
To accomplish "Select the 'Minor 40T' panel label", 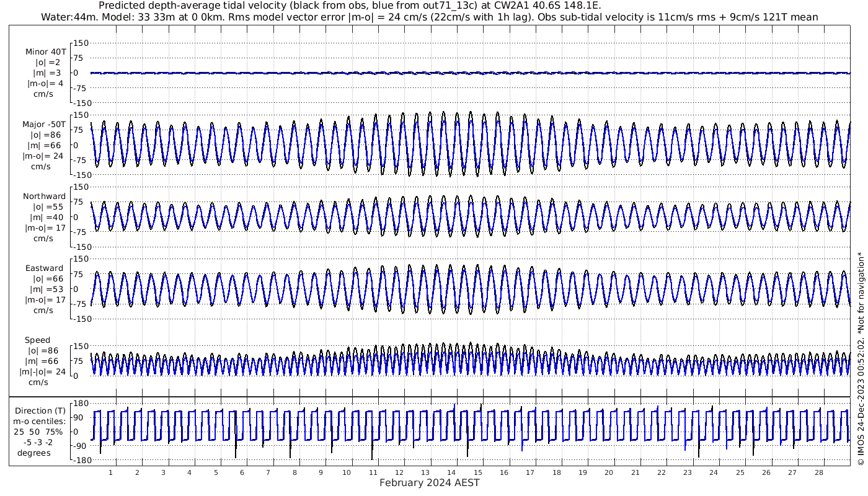I will click(46, 51).
